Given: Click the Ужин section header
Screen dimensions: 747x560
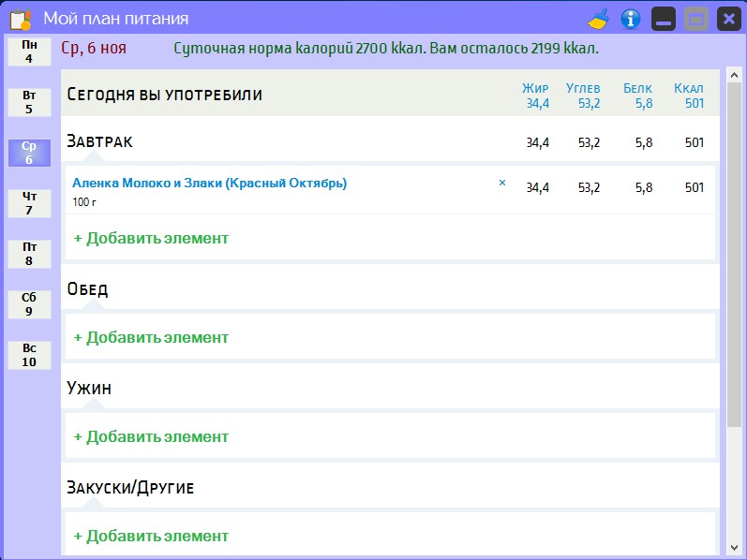Looking at the screenshot, I should pos(89,388).
